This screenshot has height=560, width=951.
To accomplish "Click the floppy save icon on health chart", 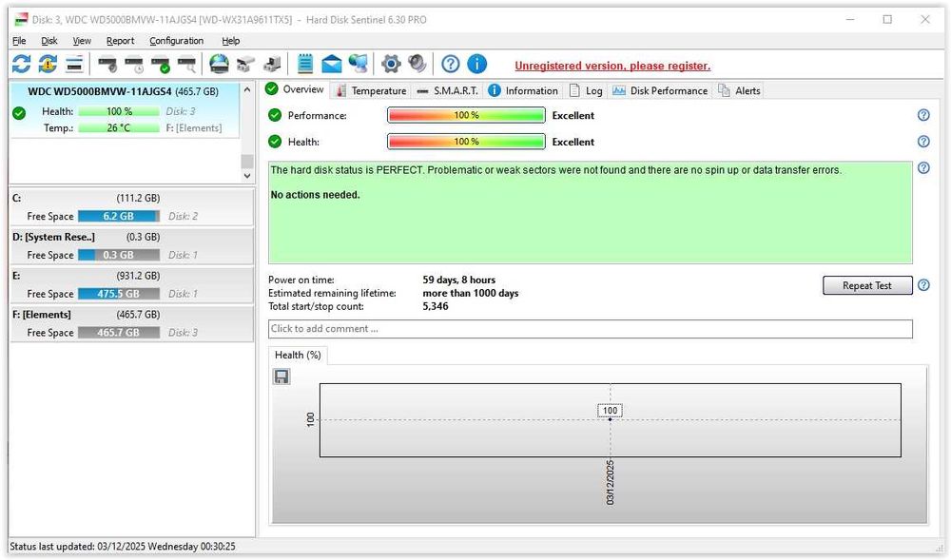I will pos(281,377).
